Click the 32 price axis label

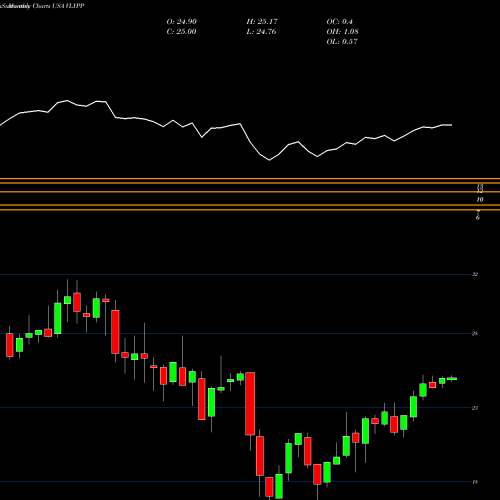pyautogui.click(x=475, y=274)
